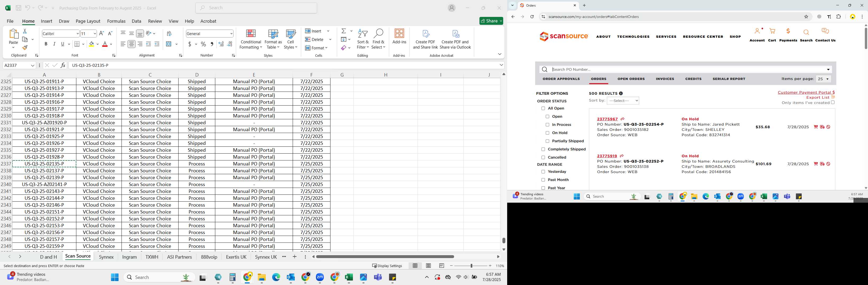
Task: Click the Wrap Text icon
Action: pyautogui.click(x=169, y=33)
